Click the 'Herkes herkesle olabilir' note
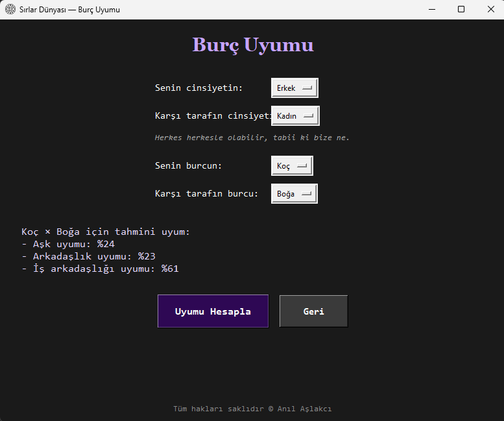The image size is (504, 421). tap(252, 138)
